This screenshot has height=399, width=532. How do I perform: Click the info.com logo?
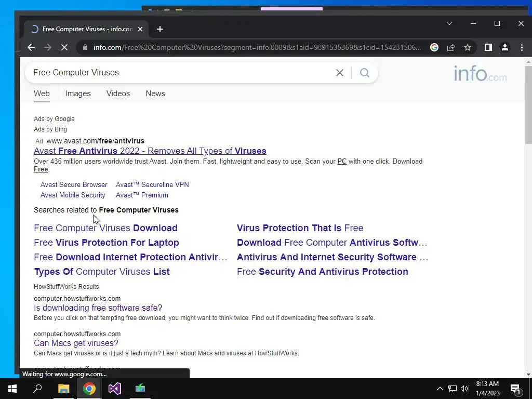(x=480, y=74)
